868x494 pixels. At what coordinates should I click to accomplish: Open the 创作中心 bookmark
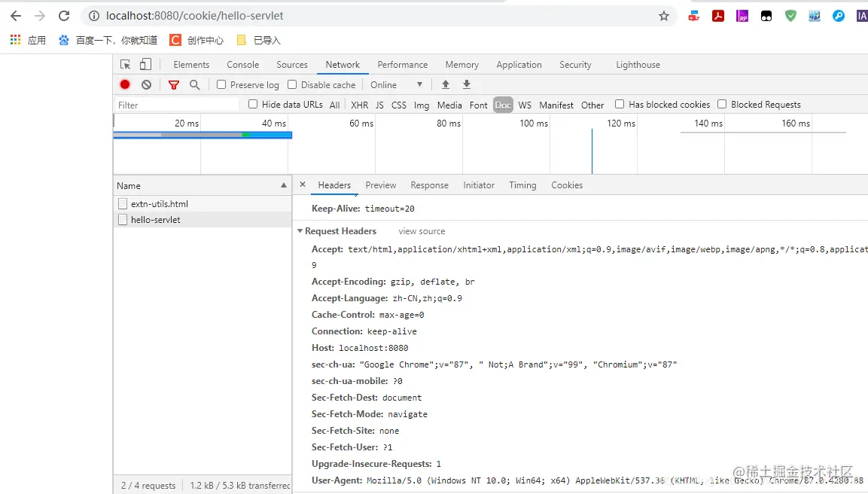[x=196, y=40]
